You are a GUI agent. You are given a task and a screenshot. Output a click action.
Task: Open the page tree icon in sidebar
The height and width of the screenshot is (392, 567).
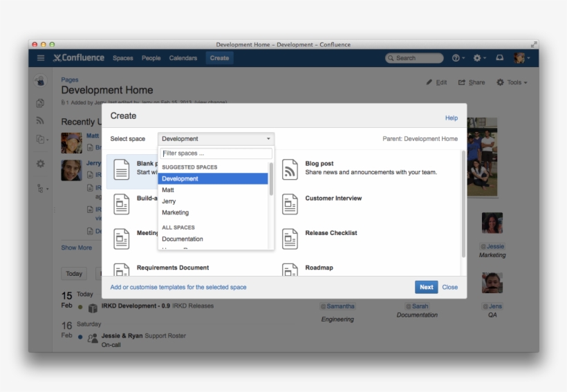click(x=40, y=189)
